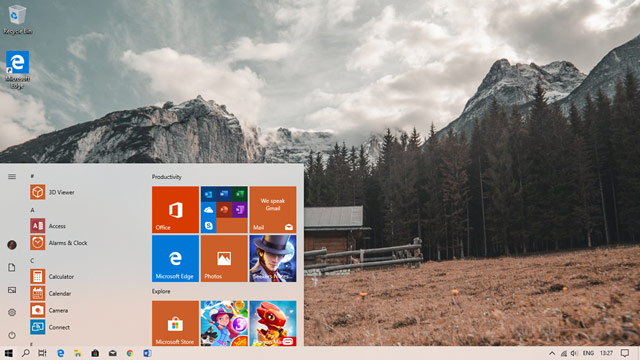The width and height of the screenshot is (640, 360).
Task: Open the Mail live tile
Action: 273,210
